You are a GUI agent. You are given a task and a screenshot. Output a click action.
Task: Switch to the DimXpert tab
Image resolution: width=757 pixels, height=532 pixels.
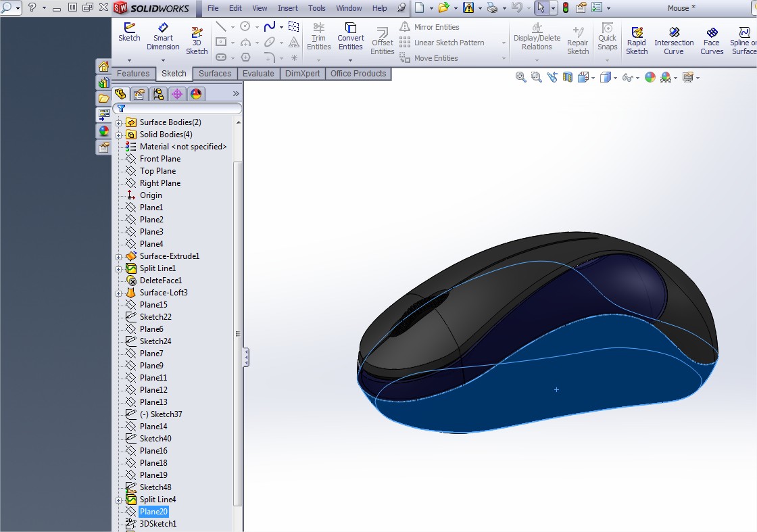coord(303,74)
